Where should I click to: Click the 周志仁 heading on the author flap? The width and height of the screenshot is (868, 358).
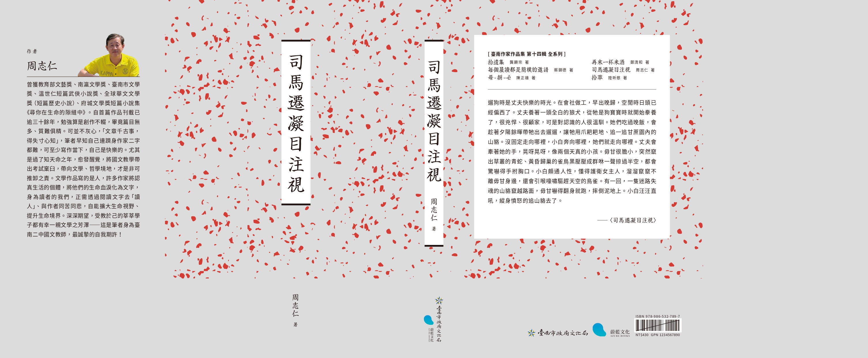click(x=42, y=66)
